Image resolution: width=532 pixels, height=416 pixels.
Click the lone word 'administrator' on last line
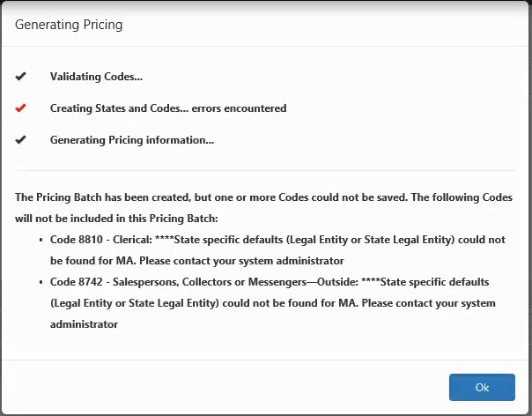coord(85,324)
